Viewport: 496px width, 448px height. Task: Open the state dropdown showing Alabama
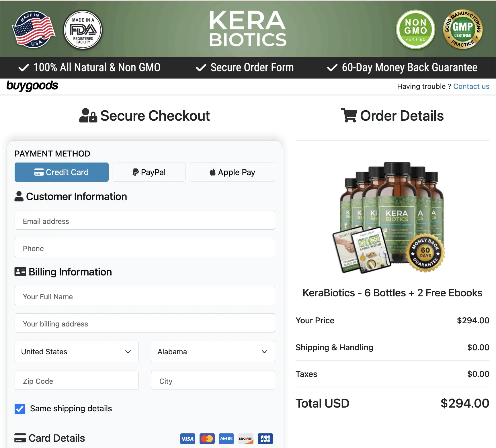(212, 352)
